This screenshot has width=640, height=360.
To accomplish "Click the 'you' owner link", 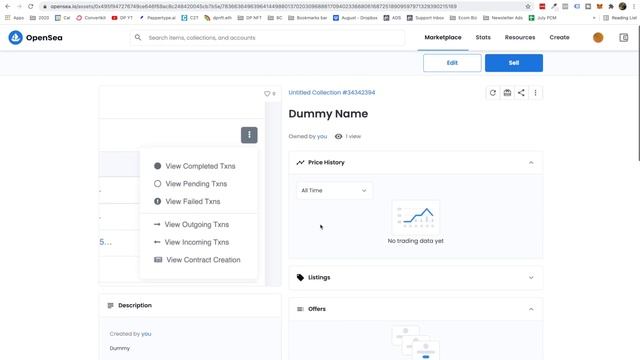I will pyautogui.click(x=322, y=136).
